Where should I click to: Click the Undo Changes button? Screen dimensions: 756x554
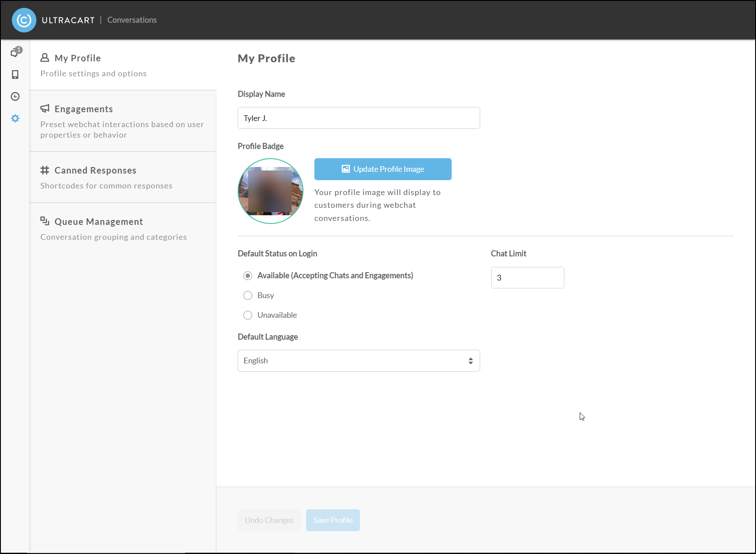(x=269, y=520)
